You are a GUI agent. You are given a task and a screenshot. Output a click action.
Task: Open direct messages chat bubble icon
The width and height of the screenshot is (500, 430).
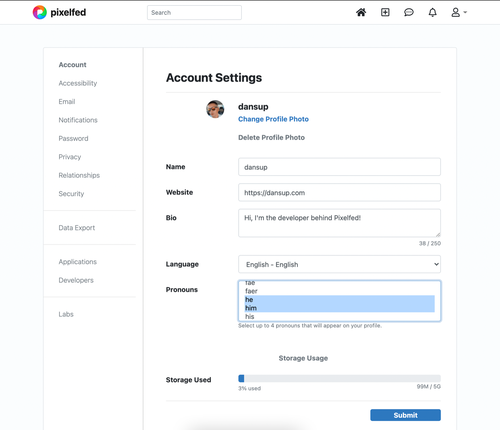click(x=409, y=12)
